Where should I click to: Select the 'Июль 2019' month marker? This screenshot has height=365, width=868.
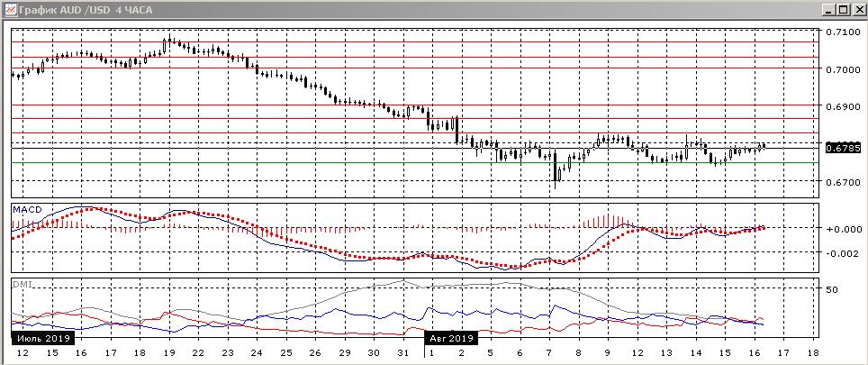point(43,338)
